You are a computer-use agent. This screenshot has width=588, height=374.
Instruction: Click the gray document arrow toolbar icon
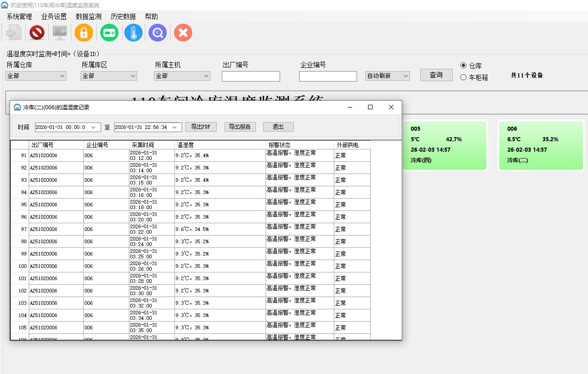pyautogui.click(x=14, y=33)
